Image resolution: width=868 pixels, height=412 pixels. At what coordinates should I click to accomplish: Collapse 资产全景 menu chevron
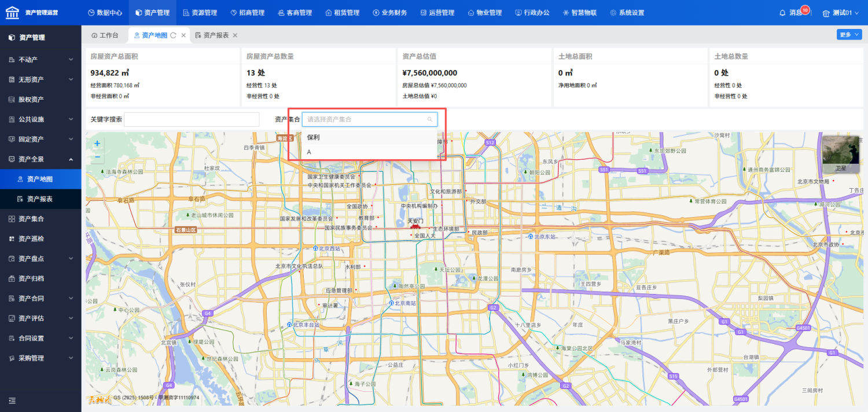(71, 159)
